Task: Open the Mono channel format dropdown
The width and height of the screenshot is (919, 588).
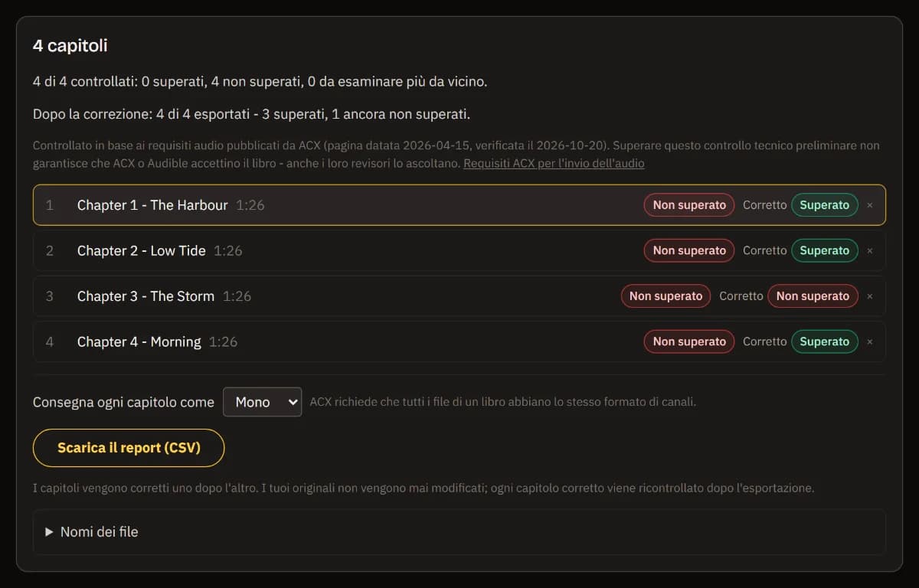Action: pyautogui.click(x=262, y=402)
